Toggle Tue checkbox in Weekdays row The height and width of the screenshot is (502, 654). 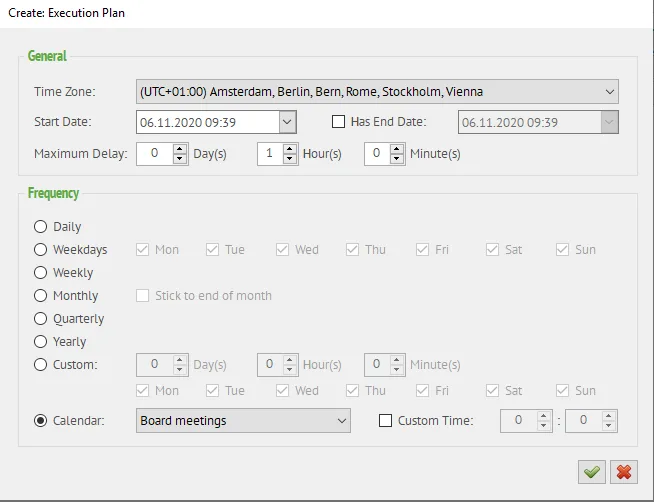[212, 249]
